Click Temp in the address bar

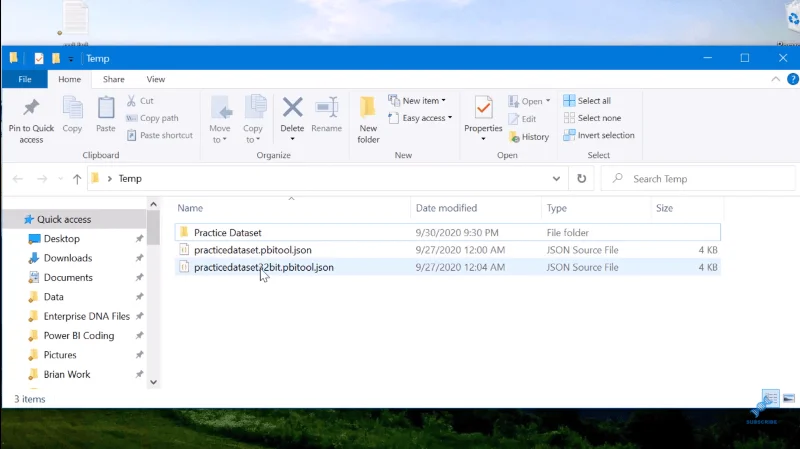pyautogui.click(x=130, y=179)
